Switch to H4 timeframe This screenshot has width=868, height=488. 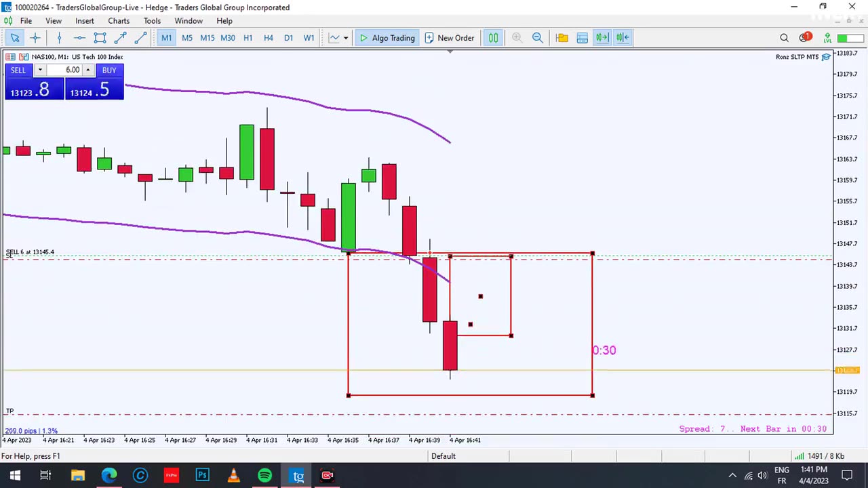(x=268, y=38)
